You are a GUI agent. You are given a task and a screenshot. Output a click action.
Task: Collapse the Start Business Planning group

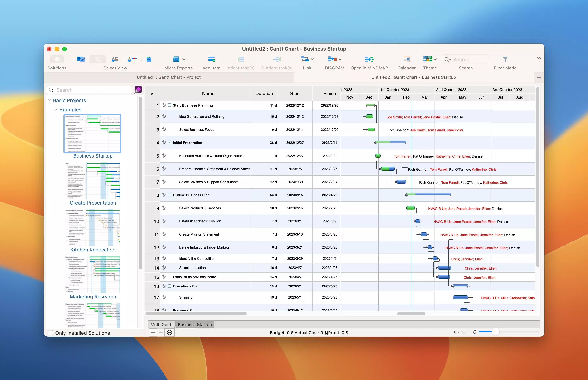coord(169,105)
